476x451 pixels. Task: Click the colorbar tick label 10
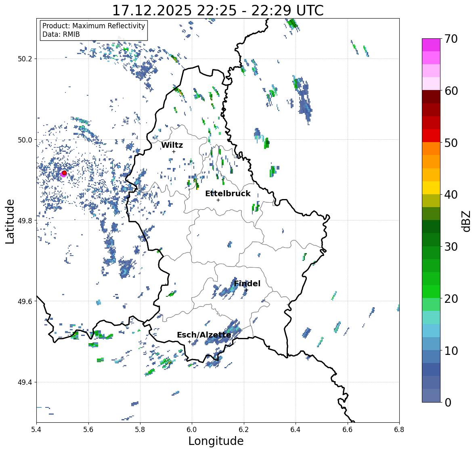(x=451, y=350)
